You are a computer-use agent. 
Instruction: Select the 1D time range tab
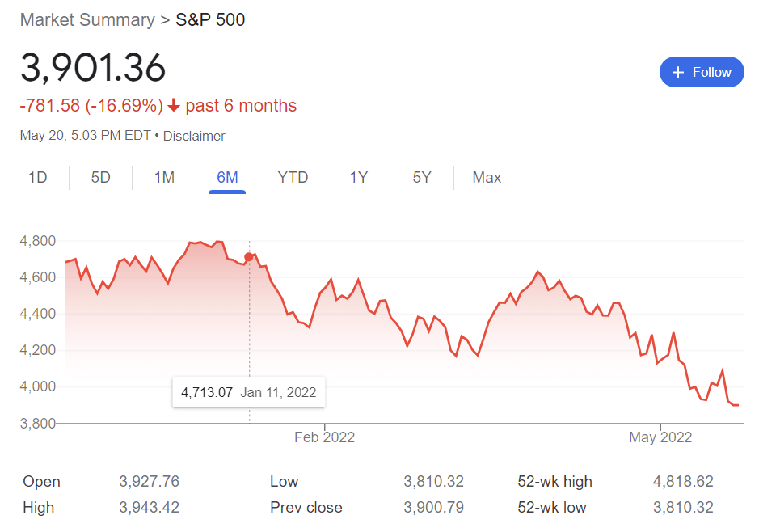coord(37,177)
